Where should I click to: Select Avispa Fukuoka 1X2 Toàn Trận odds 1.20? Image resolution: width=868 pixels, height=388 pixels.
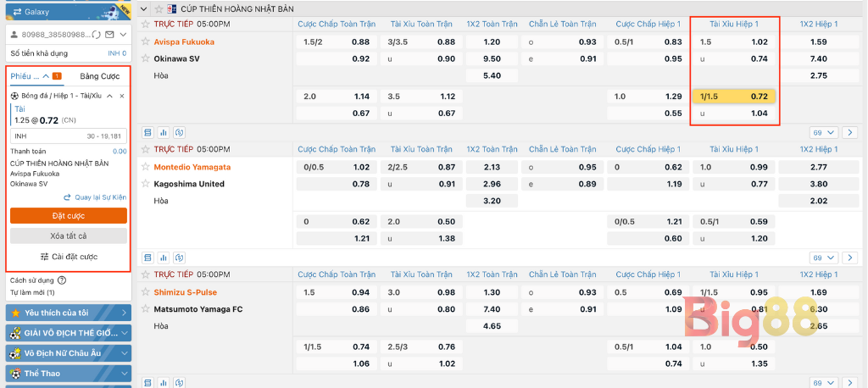[492, 42]
